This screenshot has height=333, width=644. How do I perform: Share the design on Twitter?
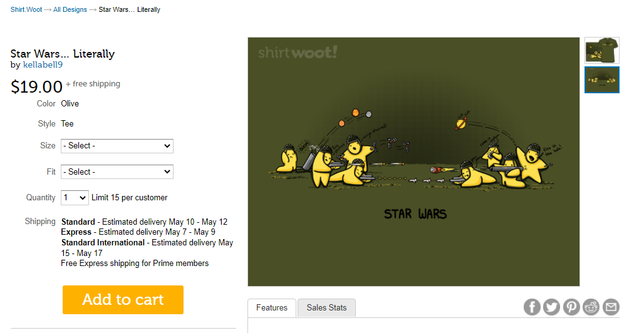551,307
